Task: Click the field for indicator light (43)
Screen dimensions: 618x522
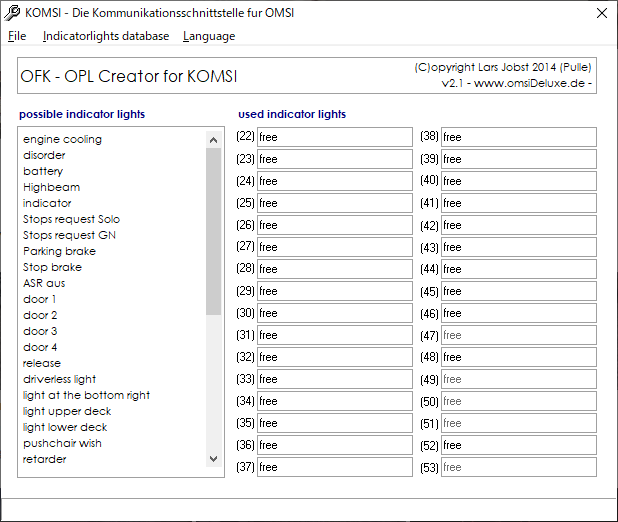Action: [519, 247]
